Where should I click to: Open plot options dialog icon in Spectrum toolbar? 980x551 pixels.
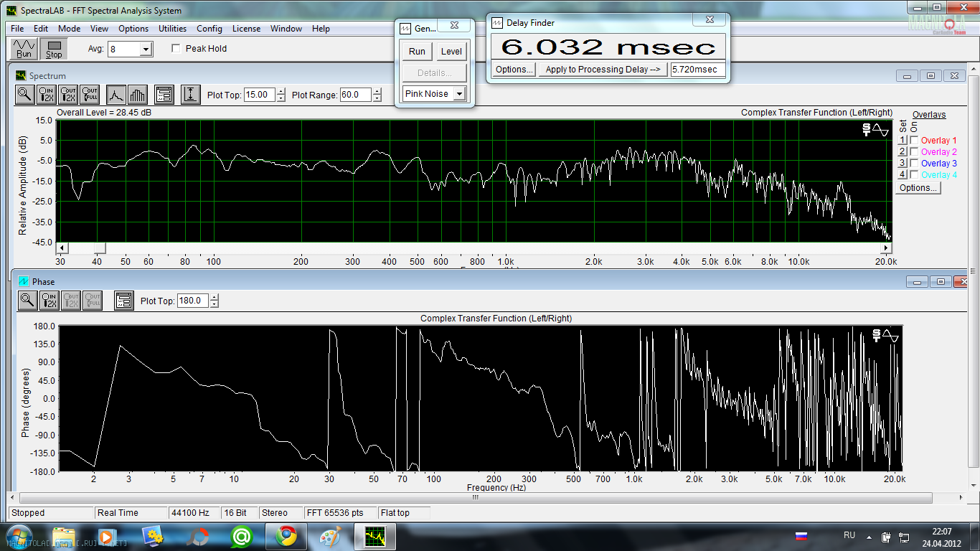[x=164, y=94]
